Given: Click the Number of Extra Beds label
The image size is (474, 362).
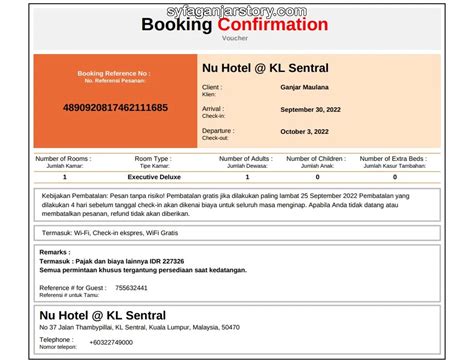Looking at the screenshot, I should point(393,159).
